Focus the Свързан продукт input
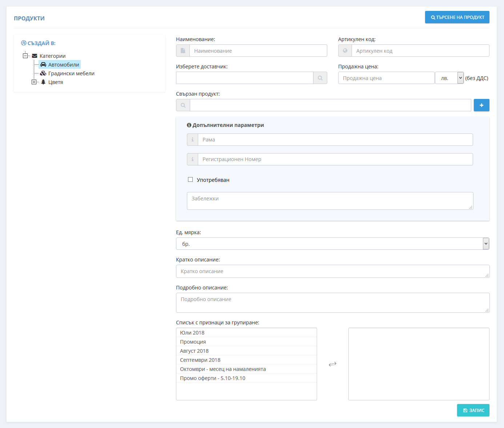Viewport: 504px width, 428px height. [x=331, y=105]
